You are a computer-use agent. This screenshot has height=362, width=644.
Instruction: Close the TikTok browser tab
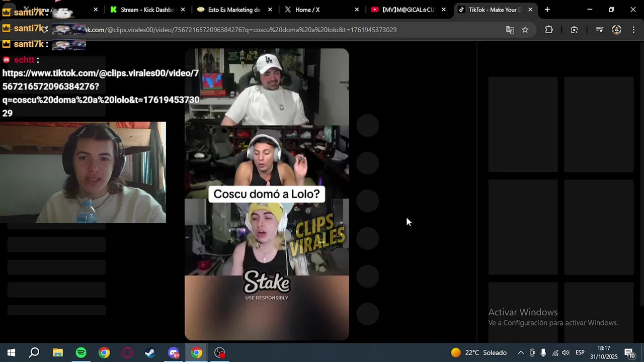click(530, 10)
